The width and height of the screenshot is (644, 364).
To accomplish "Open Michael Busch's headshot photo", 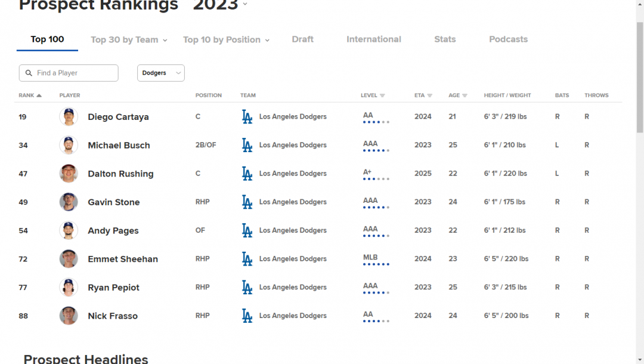I will 69,145.
